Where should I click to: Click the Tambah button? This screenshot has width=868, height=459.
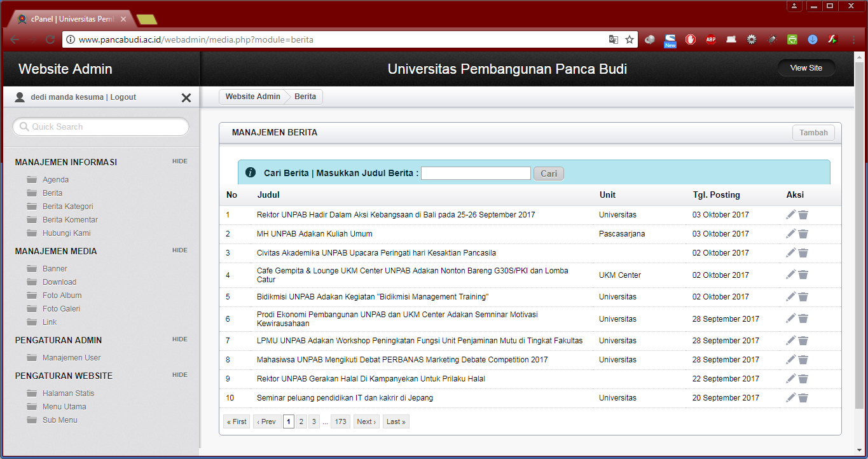813,133
